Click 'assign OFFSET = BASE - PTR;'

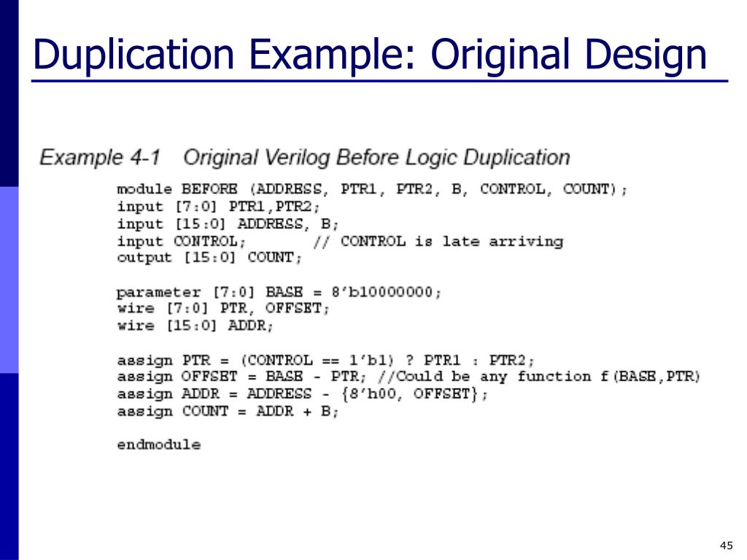pos(241,377)
